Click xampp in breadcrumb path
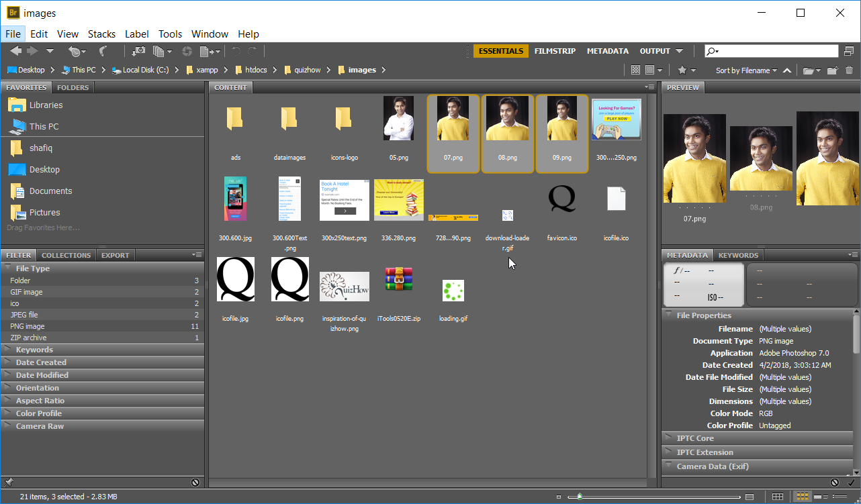 pos(207,70)
